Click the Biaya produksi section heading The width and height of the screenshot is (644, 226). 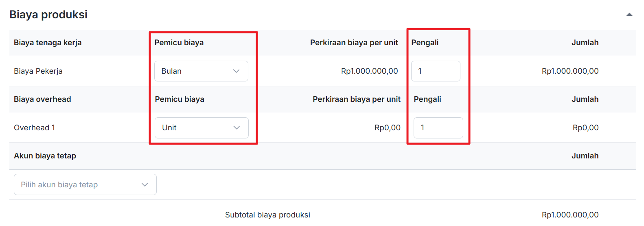pyautogui.click(x=48, y=15)
